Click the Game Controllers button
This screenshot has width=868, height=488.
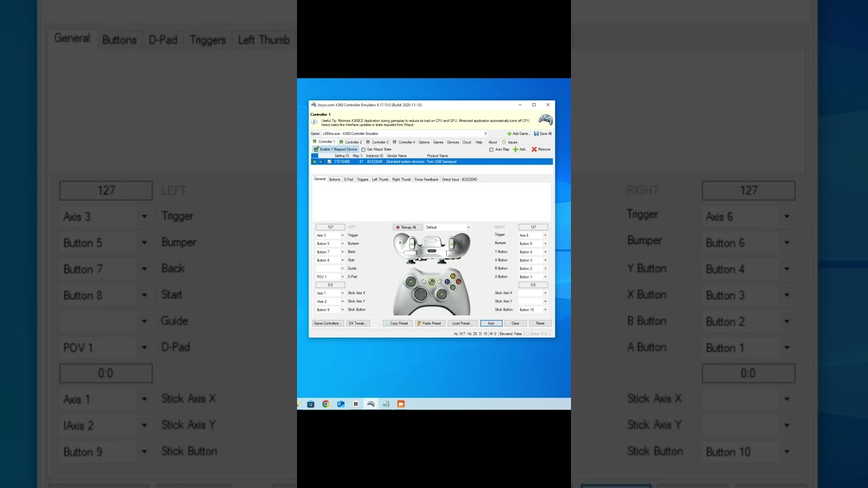click(x=327, y=323)
